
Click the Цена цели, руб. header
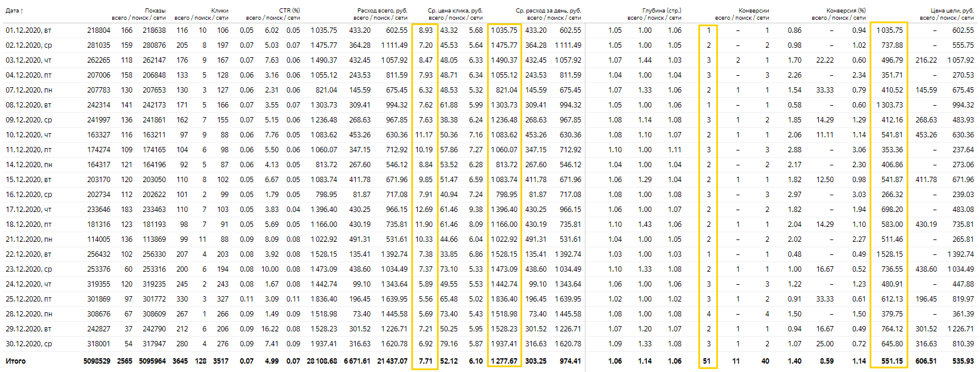pyautogui.click(x=952, y=11)
